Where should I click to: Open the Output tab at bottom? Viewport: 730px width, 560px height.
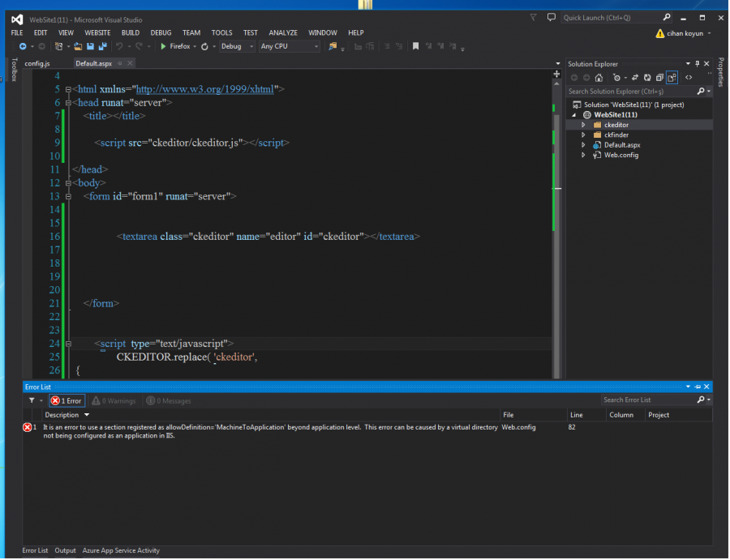point(65,551)
